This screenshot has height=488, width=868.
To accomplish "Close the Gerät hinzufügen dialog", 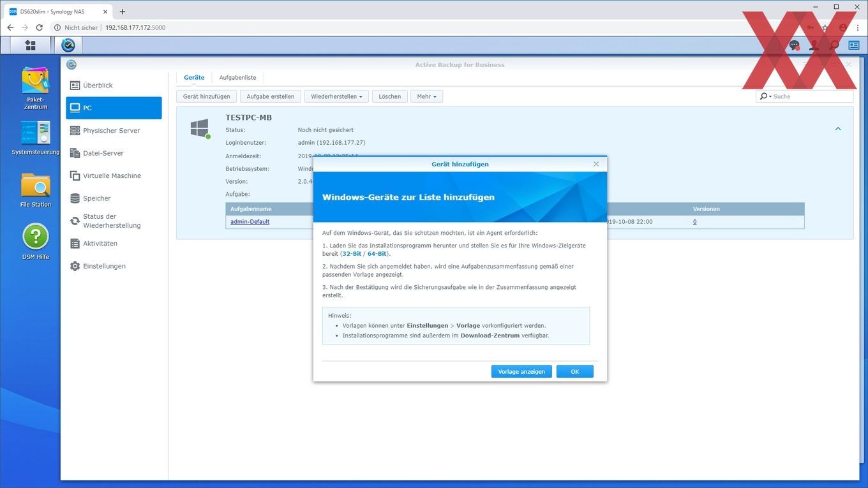I will pos(596,164).
